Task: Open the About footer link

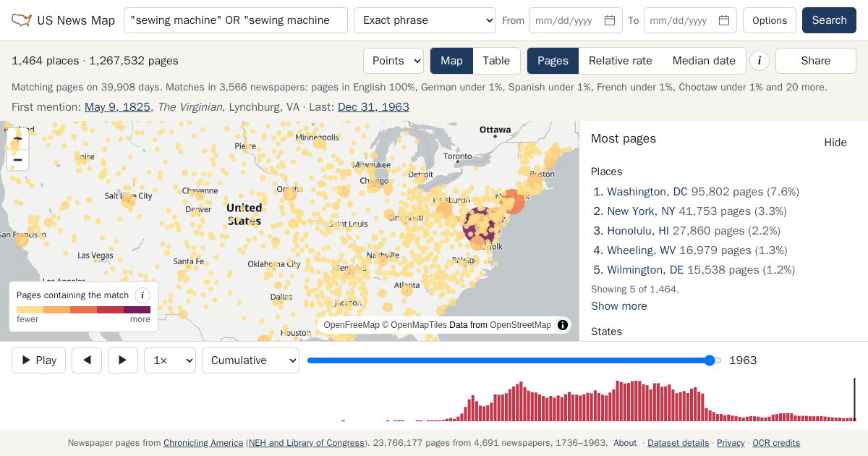Action: point(625,443)
